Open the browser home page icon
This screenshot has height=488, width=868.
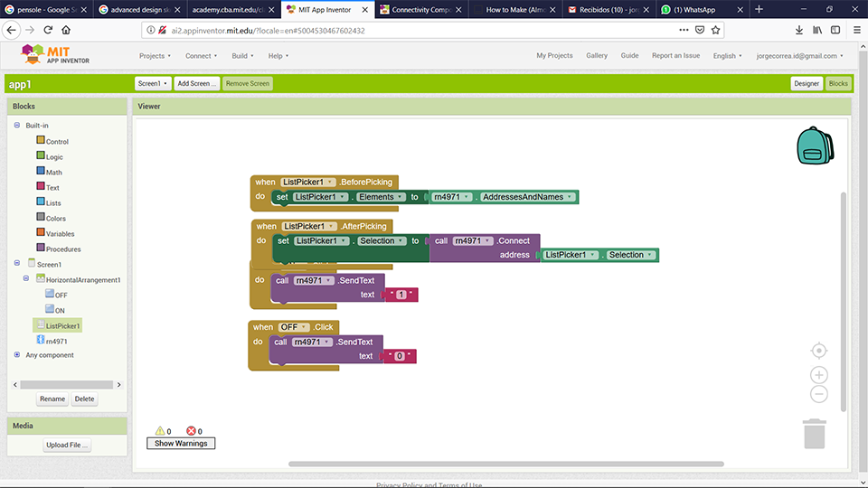[x=66, y=30]
